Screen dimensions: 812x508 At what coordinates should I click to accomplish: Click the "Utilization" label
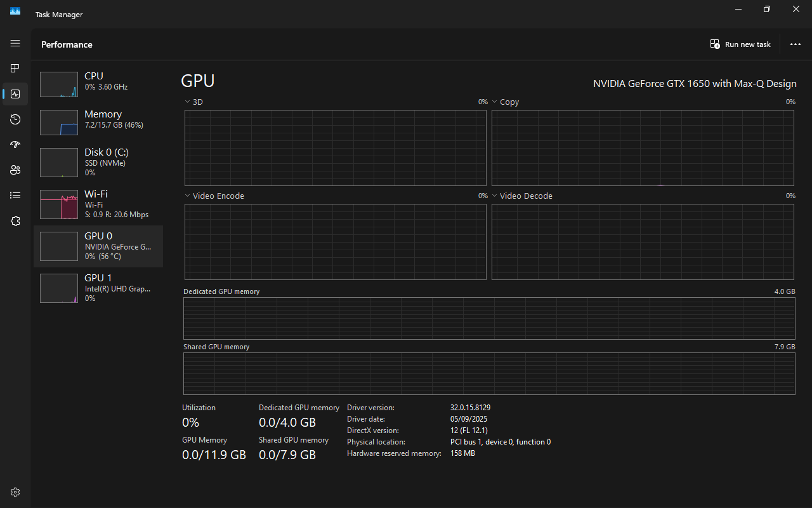(x=199, y=408)
